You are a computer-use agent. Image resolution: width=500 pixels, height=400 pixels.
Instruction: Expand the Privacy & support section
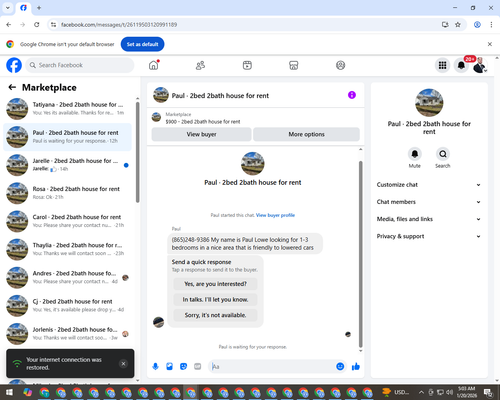point(429,236)
